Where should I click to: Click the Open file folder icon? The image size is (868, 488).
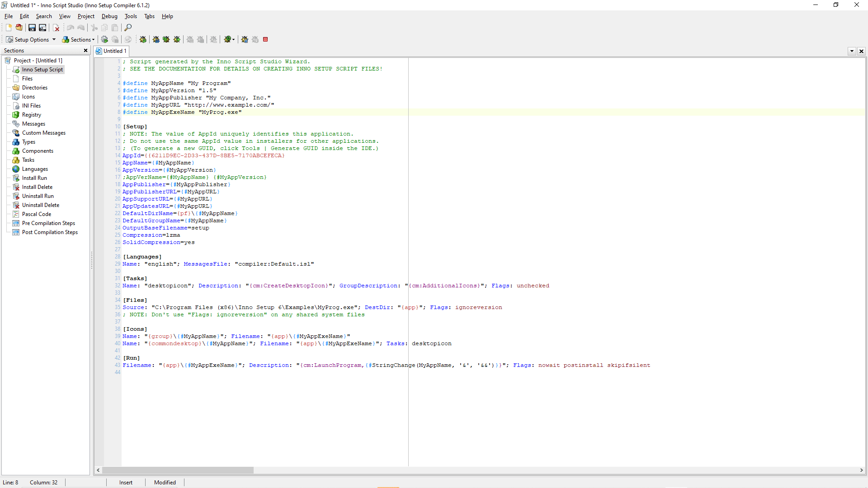coord(19,28)
